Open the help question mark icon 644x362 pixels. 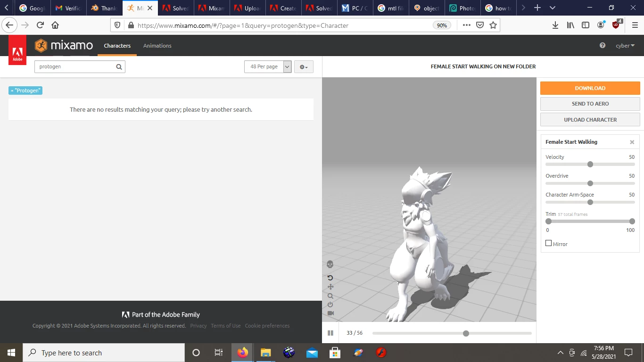603,46
